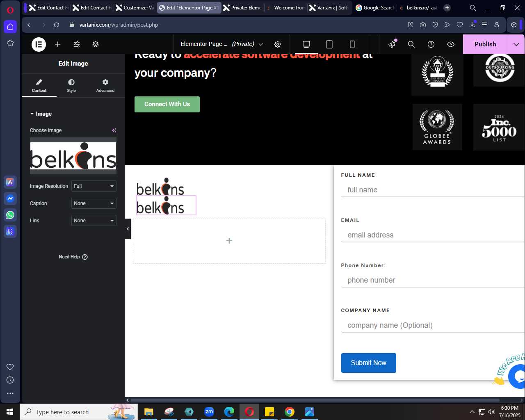Screen dimensions: 525x420
Task: Switch to the Content tab
Action: pos(39,86)
